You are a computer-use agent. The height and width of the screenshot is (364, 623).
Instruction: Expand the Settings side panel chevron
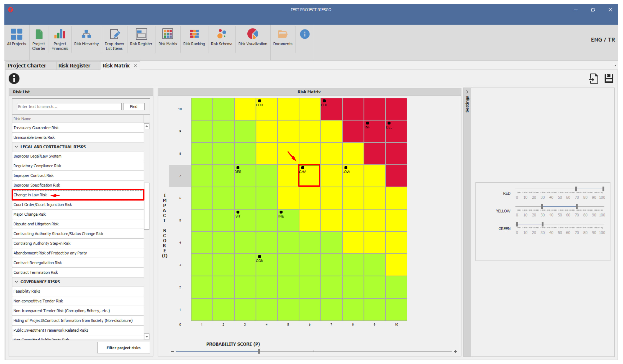[x=467, y=92]
